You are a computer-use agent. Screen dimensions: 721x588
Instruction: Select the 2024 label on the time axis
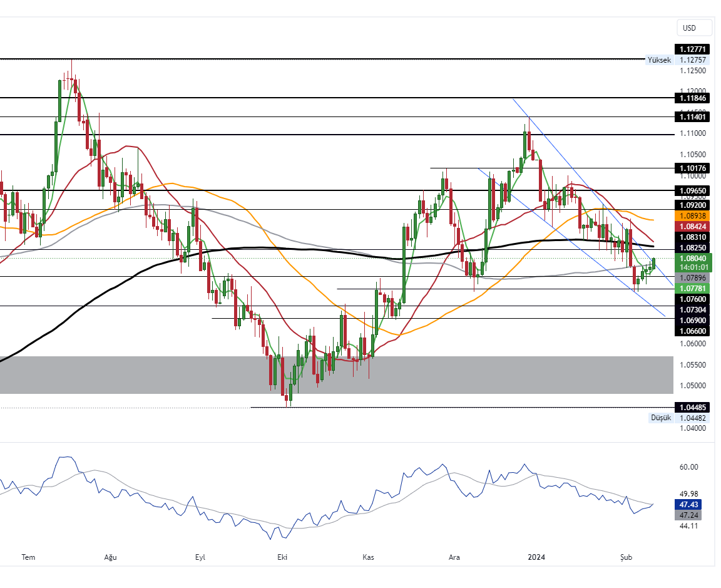[x=537, y=557]
